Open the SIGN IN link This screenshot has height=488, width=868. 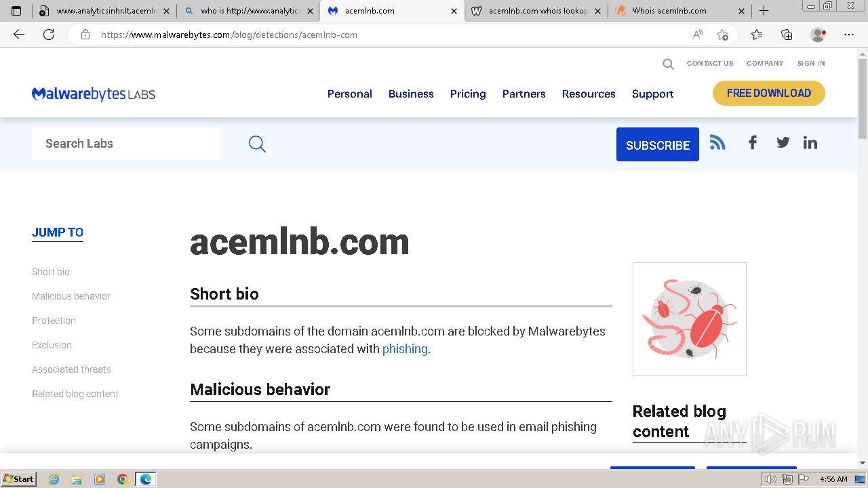(811, 64)
